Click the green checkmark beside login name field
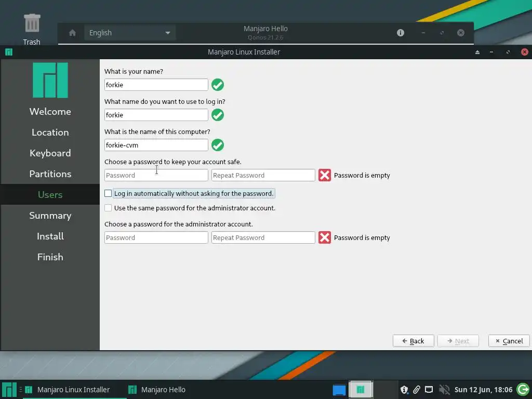This screenshot has width=532, height=399. coord(218,115)
